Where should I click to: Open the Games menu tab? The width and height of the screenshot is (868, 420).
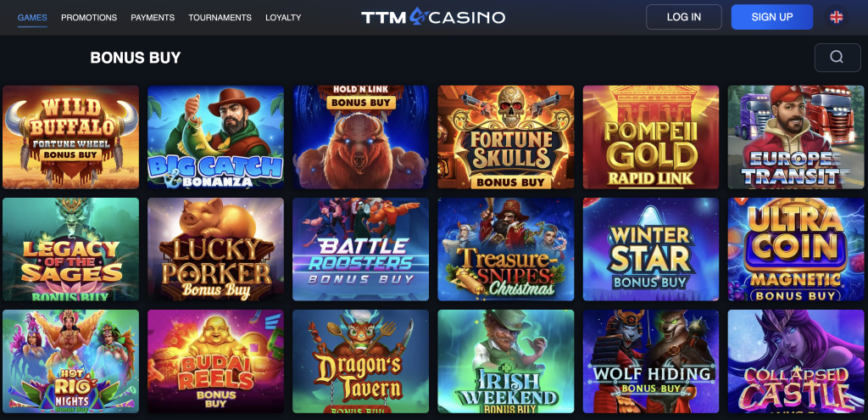click(32, 18)
